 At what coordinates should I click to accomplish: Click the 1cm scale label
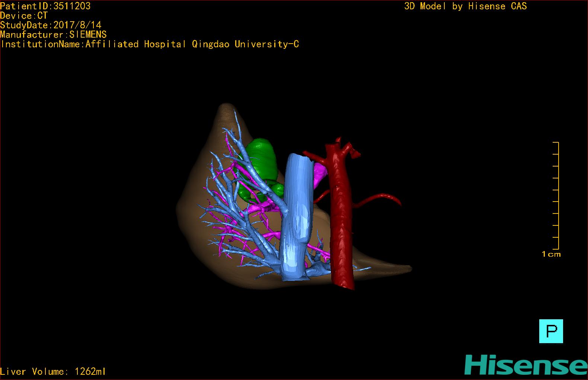551,254
